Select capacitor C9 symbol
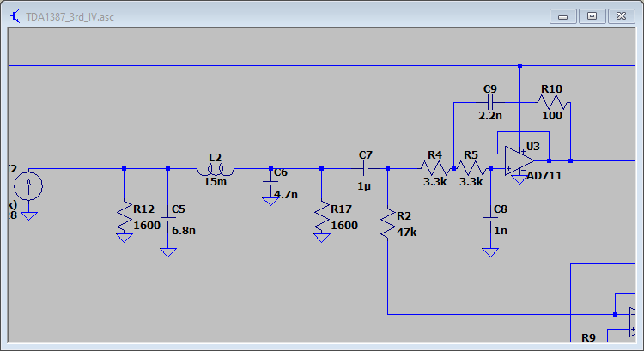644x351 pixels. pyautogui.click(x=490, y=102)
